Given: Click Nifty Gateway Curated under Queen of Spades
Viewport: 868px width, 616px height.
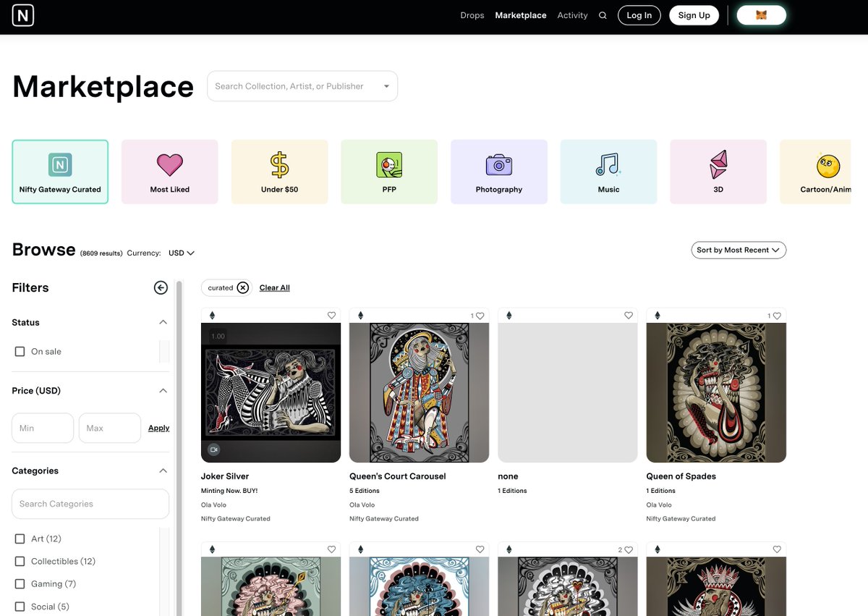Looking at the screenshot, I should [681, 518].
